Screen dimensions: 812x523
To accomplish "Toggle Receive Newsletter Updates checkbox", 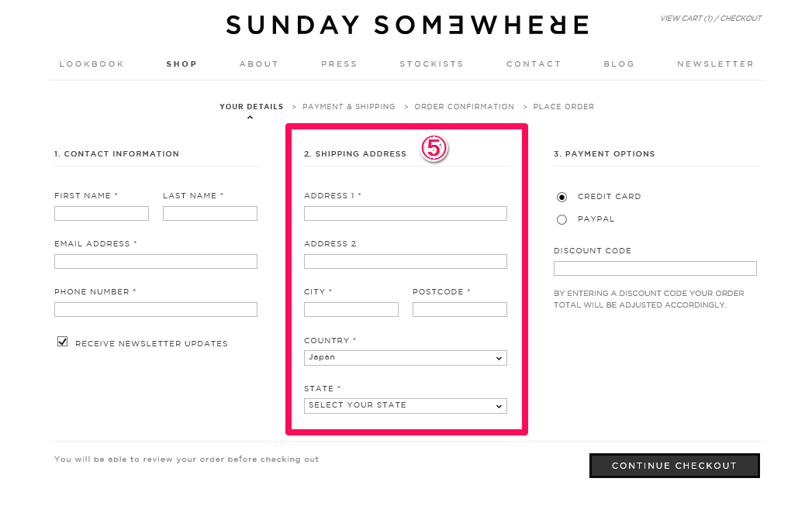I will coord(62,342).
